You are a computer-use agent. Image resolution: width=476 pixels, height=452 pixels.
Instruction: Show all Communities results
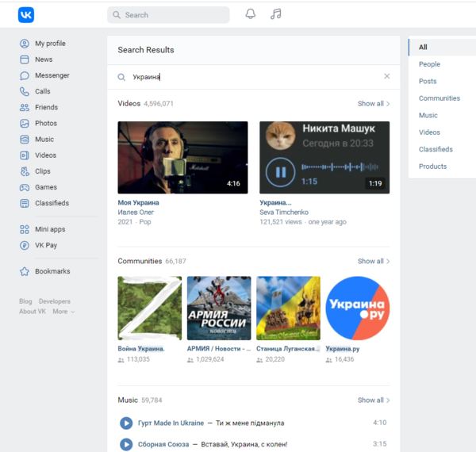(x=374, y=261)
